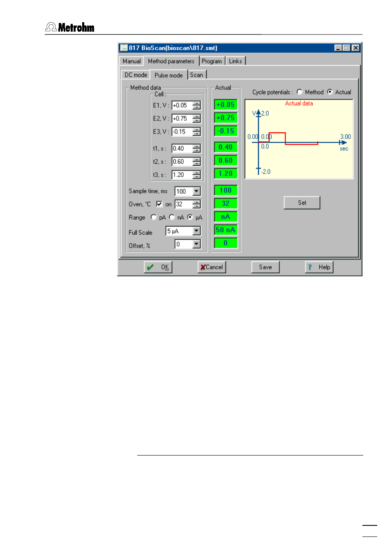Open the Sample time dropdown
The width and height of the screenshot is (392, 555).
197,191
